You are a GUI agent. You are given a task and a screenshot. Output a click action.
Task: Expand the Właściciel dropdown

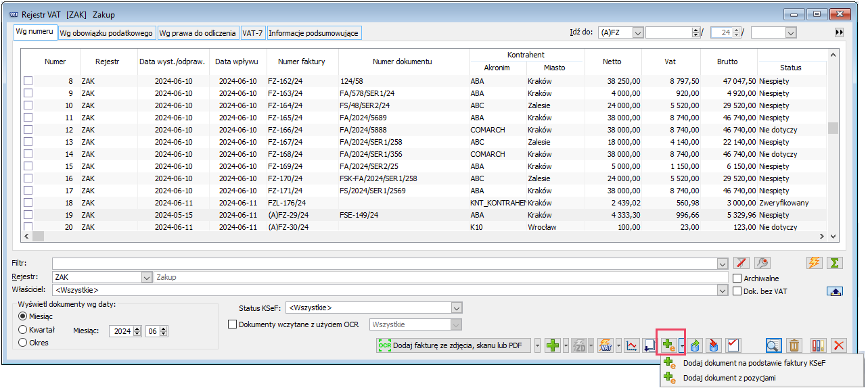point(722,291)
